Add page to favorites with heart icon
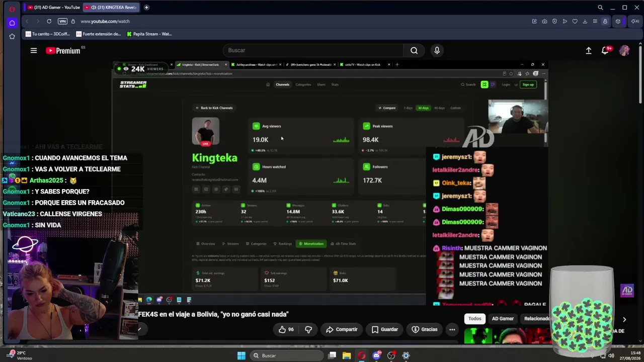Screen dimensions: 644x362 [575, 21]
